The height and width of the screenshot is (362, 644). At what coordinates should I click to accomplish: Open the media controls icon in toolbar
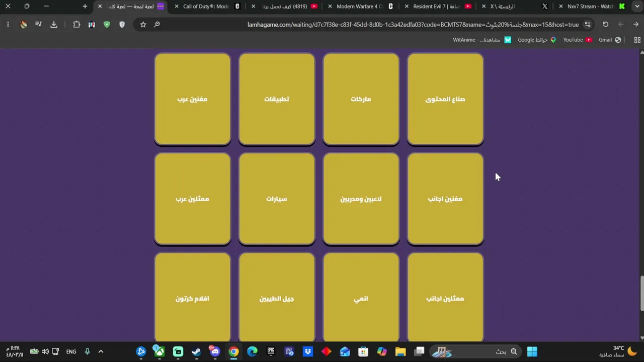(x=38, y=24)
